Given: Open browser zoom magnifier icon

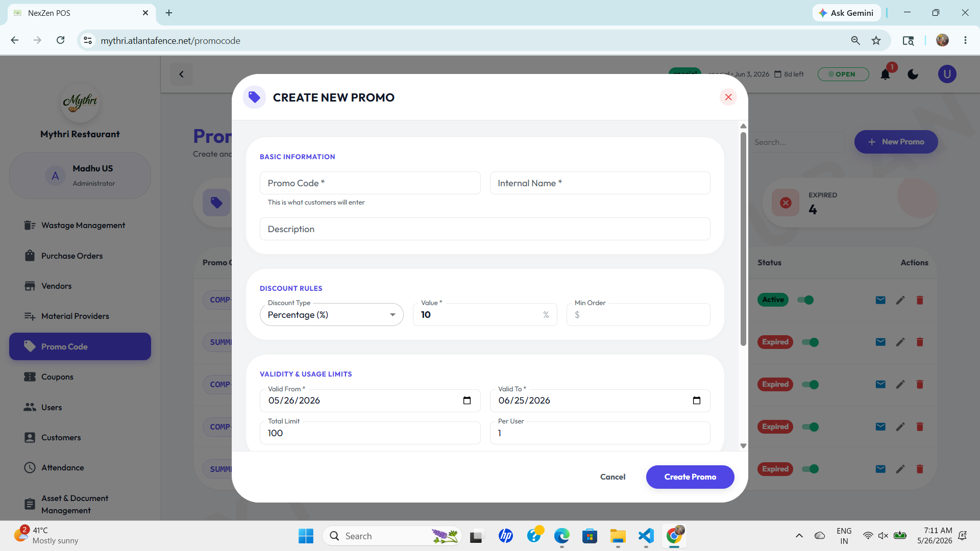Looking at the screenshot, I should (855, 40).
